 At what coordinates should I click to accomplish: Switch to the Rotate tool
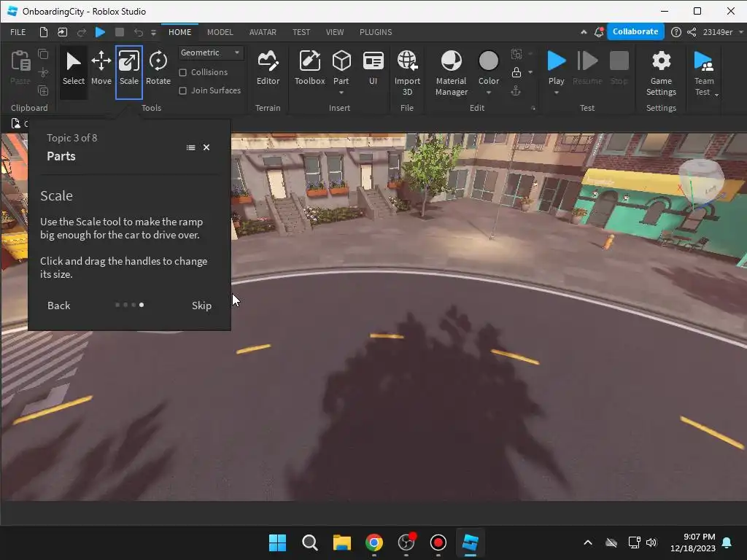click(x=158, y=69)
